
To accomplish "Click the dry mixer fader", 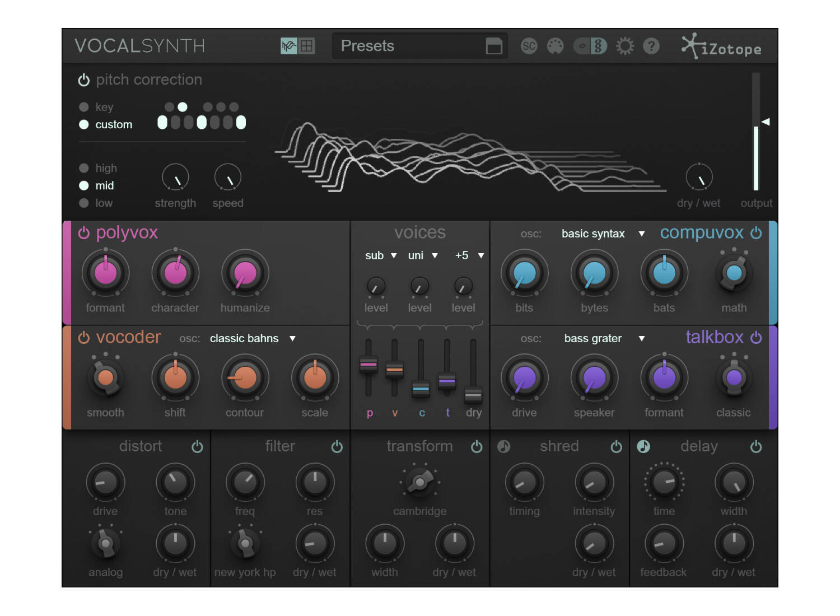I will click(x=473, y=395).
